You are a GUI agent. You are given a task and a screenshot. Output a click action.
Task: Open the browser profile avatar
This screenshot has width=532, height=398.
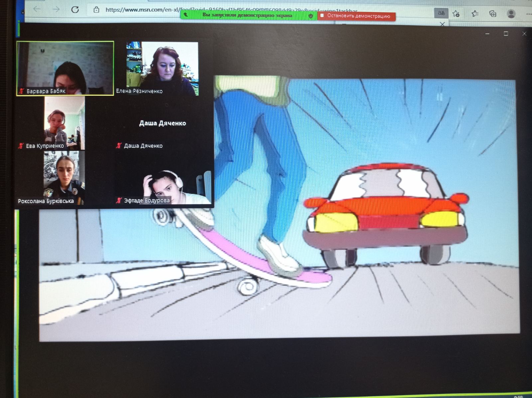pyautogui.click(x=511, y=14)
